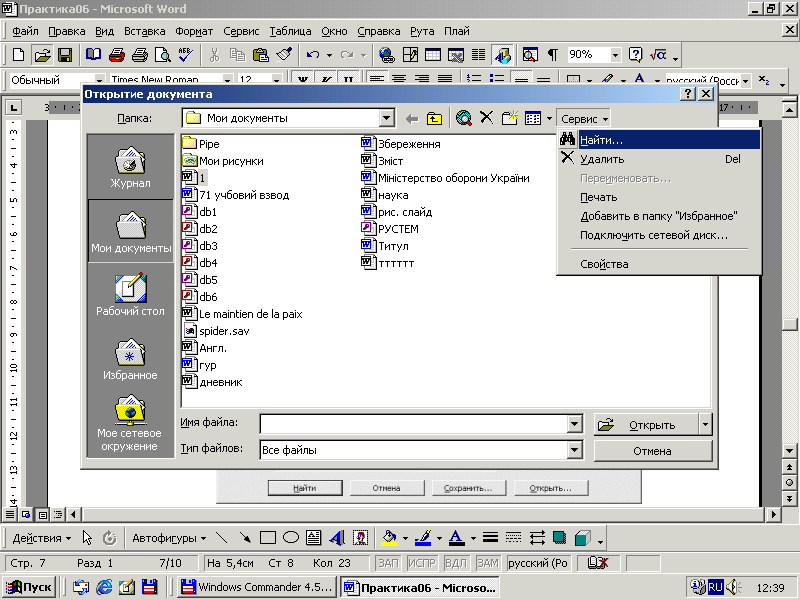The height and width of the screenshot is (600, 800).
Task: Choose Подключить сетевой диск menu item
Action: click(659, 235)
